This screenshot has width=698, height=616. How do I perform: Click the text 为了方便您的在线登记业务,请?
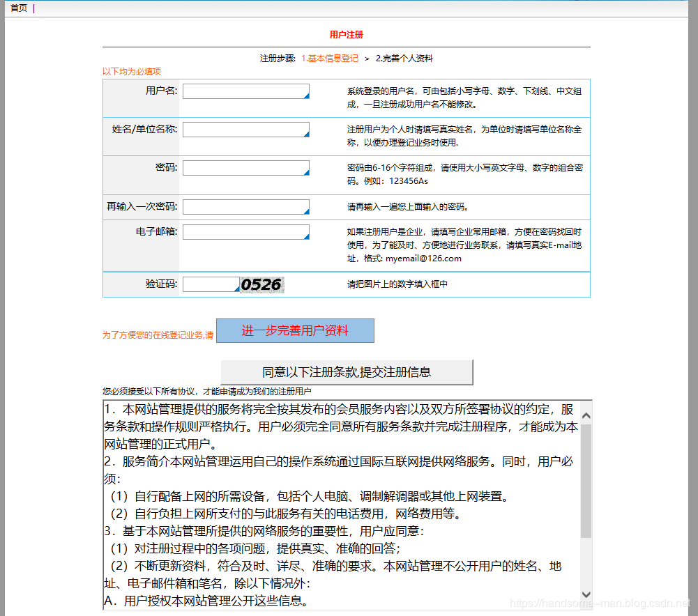(158, 335)
